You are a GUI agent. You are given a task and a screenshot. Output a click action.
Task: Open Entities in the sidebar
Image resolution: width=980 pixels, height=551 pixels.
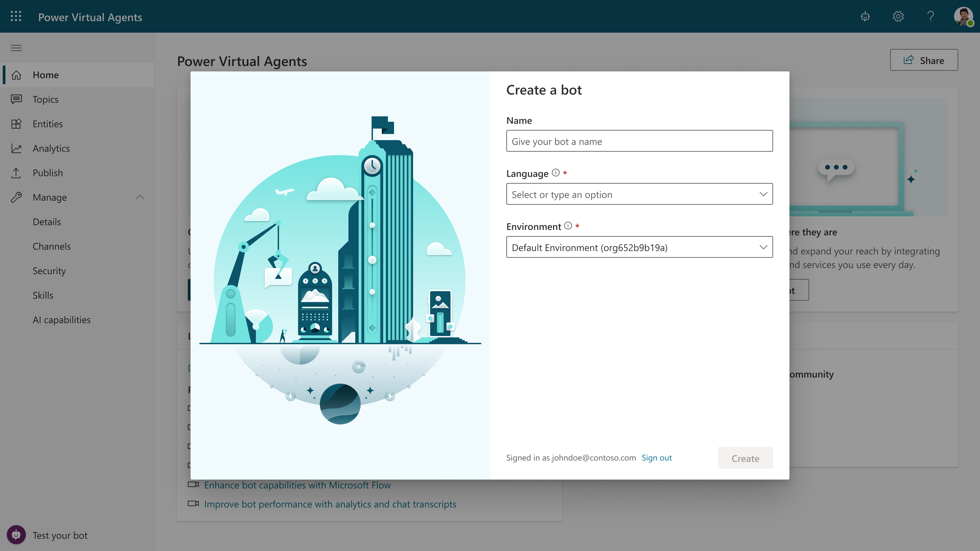(x=77, y=124)
